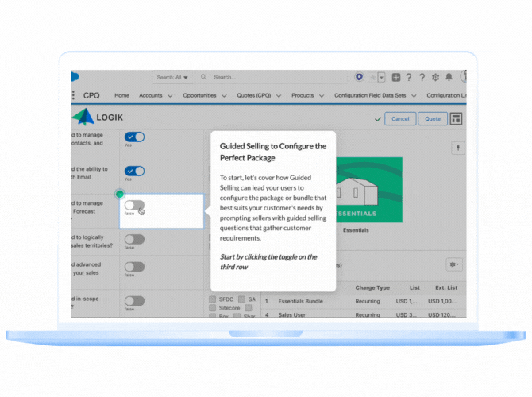Enable the toggle in the sales territories row
The width and height of the screenshot is (532, 397).
tap(135, 239)
